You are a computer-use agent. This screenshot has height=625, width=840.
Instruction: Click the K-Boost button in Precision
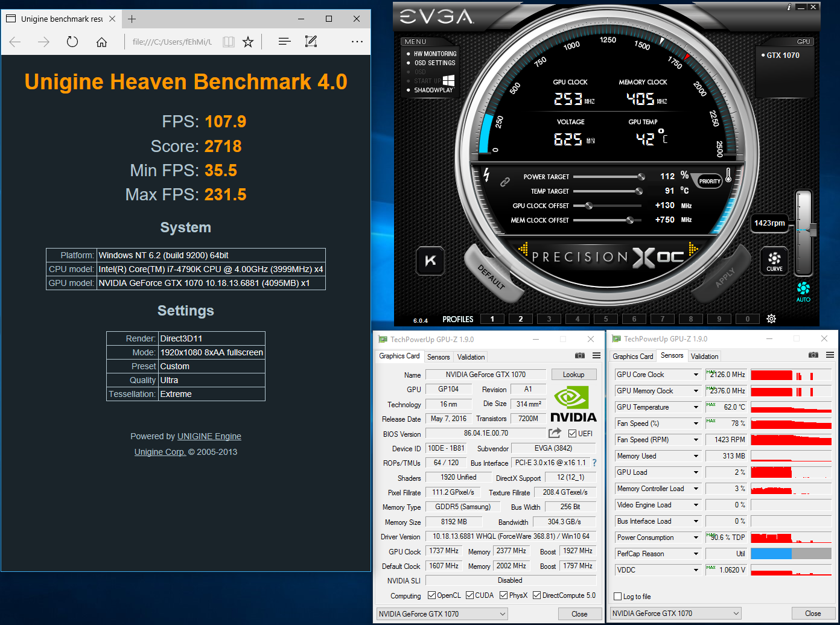(430, 261)
